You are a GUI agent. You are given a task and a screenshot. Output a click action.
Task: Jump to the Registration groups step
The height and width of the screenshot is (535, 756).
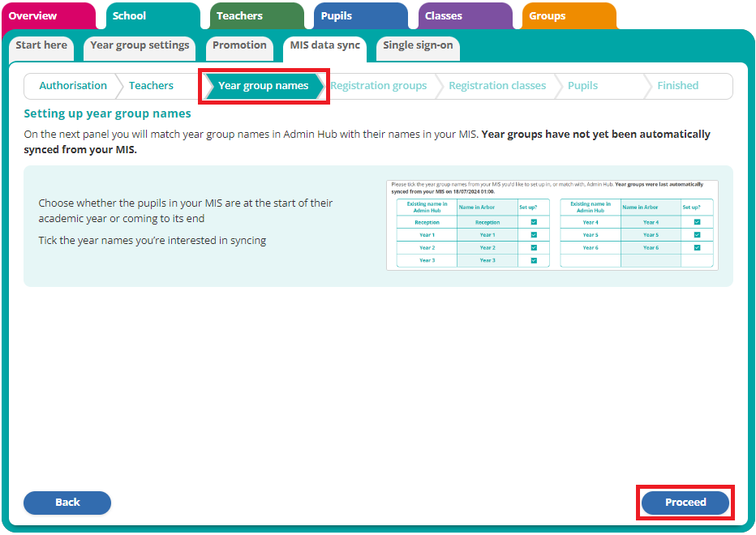pyautogui.click(x=378, y=86)
